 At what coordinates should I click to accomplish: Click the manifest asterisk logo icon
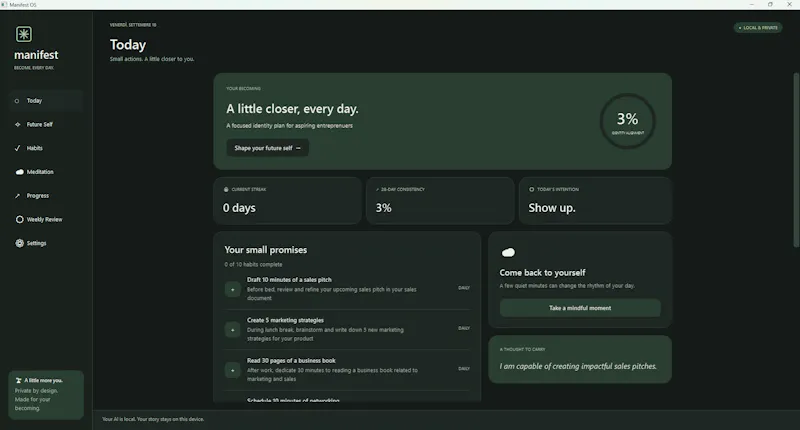[x=23, y=34]
